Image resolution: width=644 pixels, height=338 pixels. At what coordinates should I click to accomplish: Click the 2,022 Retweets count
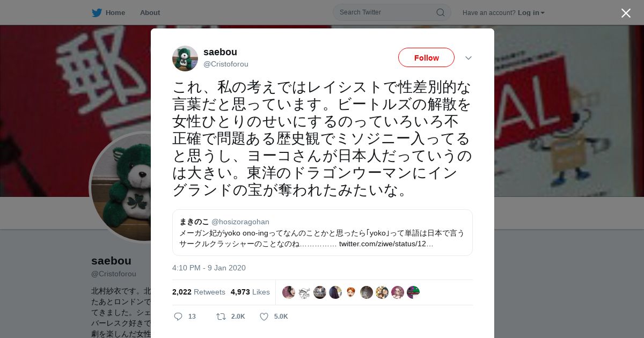click(x=199, y=292)
